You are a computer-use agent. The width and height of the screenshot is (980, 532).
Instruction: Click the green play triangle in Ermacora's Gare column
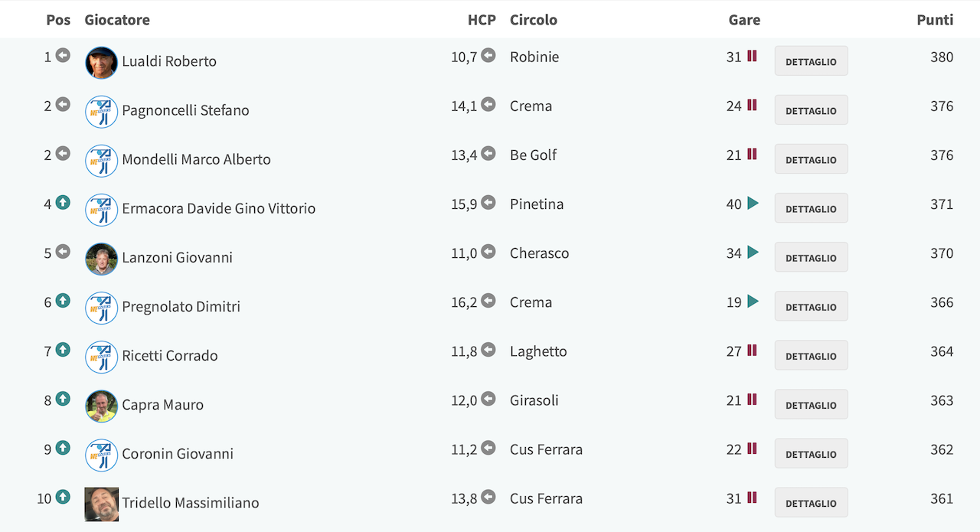753,204
